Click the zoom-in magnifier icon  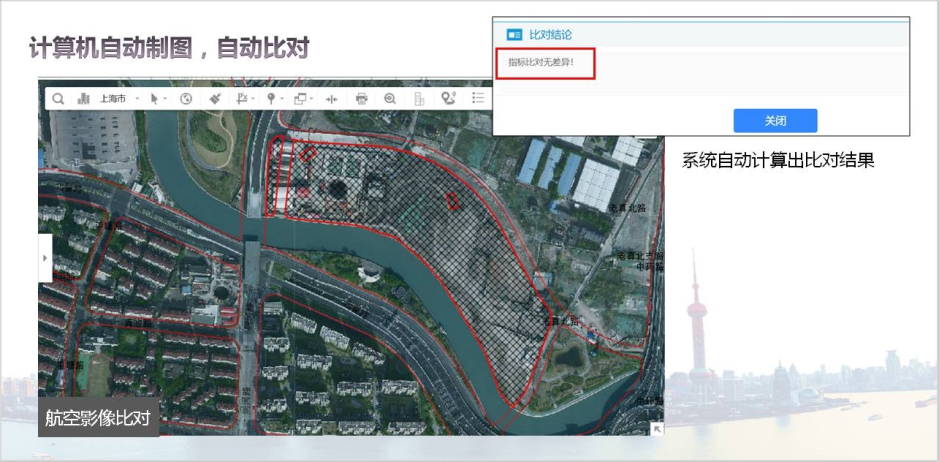[390, 99]
